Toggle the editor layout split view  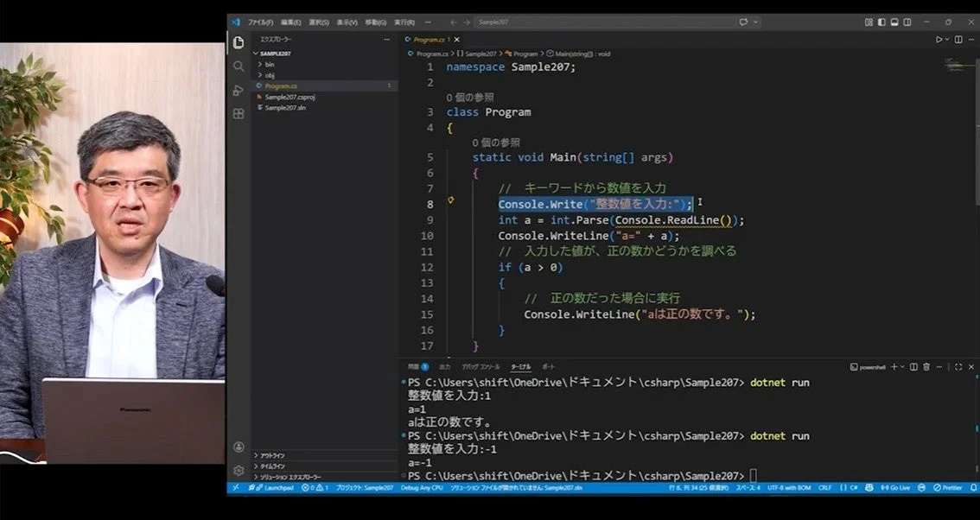point(958,39)
